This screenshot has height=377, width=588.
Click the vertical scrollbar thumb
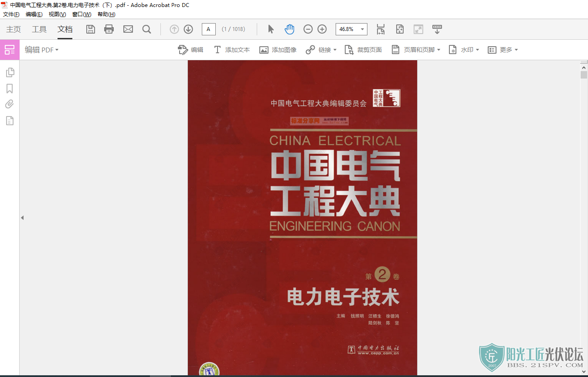[x=584, y=75]
